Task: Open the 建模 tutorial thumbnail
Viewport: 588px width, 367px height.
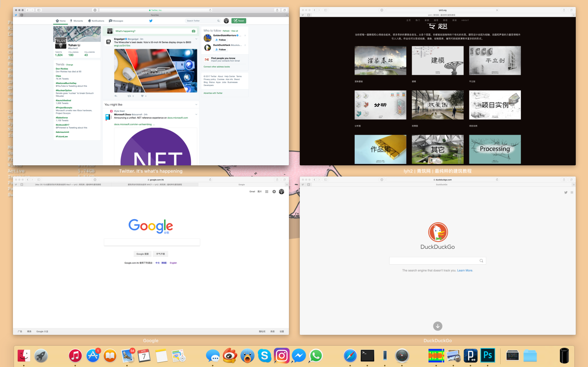Action: (x=438, y=60)
